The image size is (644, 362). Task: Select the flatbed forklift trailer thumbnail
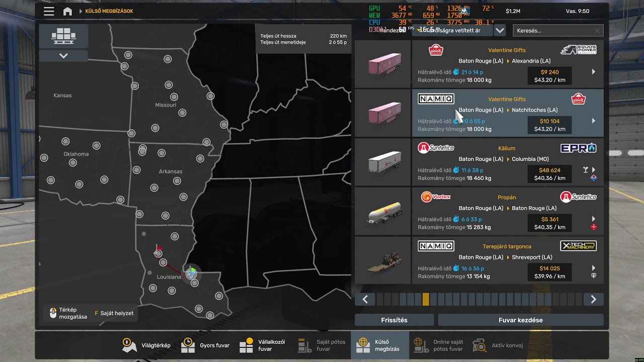point(382,260)
